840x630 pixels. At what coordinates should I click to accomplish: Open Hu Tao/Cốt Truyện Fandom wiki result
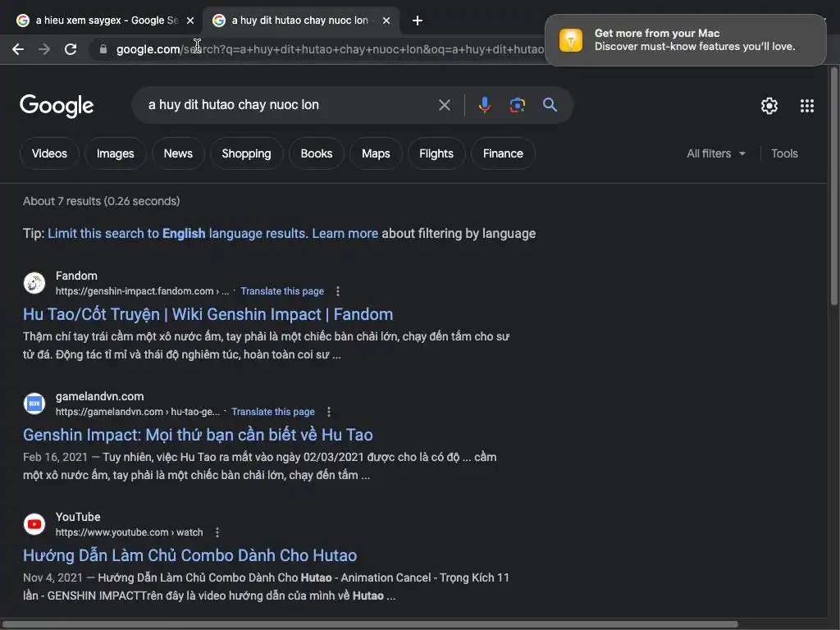[208, 314]
